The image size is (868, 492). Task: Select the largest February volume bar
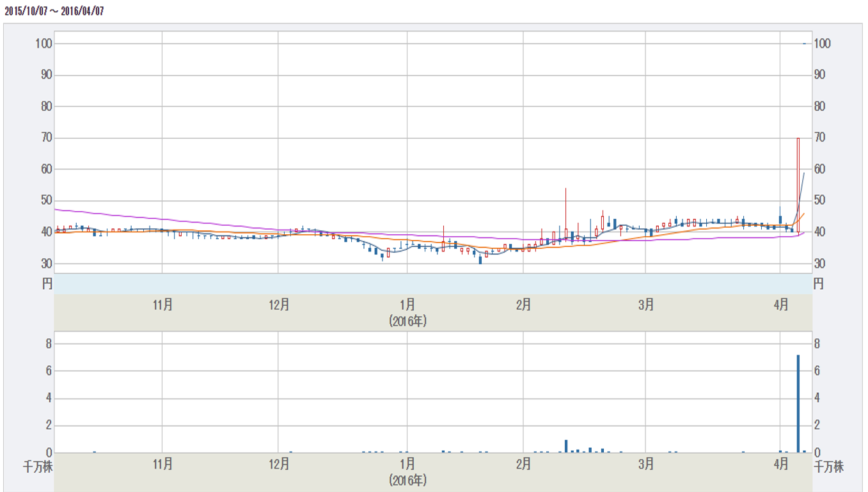566,446
